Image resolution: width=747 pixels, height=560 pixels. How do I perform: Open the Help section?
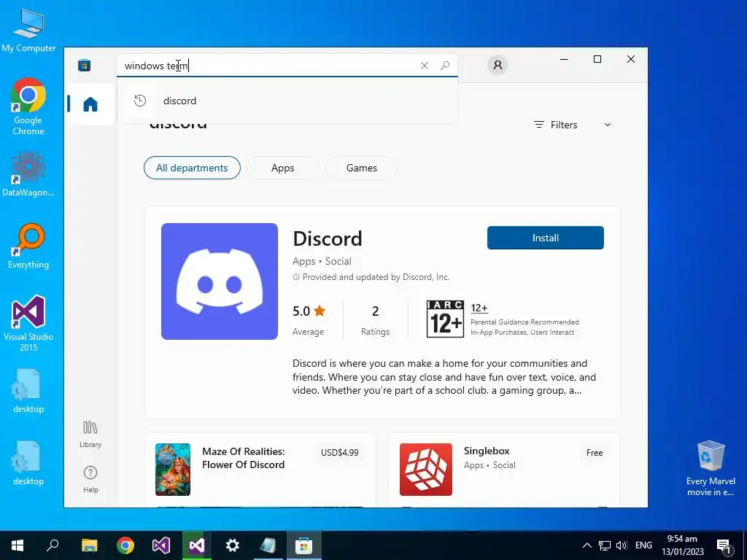point(90,479)
